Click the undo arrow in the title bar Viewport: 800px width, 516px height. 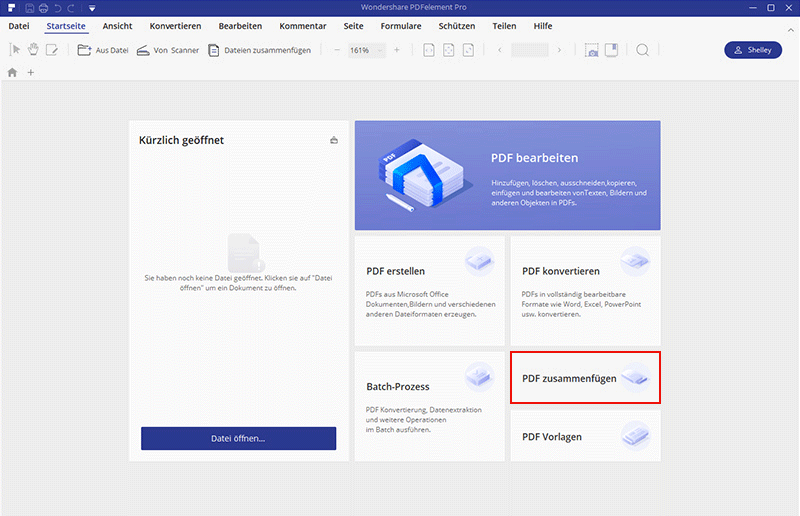pyautogui.click(x=58, y=8)
